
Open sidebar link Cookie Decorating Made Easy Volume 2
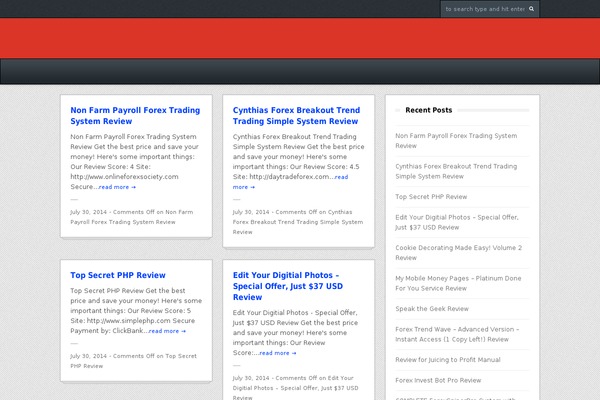pos(458,253)
